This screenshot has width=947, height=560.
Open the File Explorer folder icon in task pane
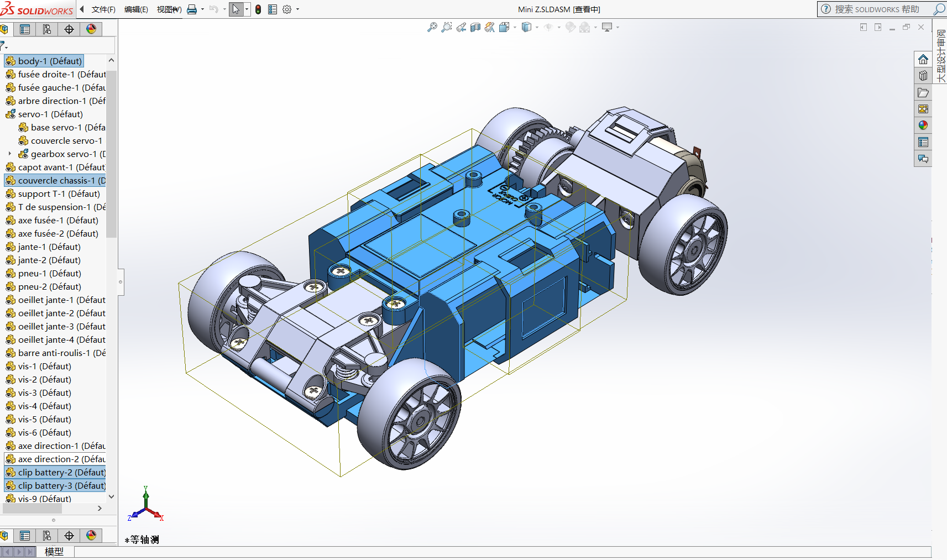coord(923,92)
